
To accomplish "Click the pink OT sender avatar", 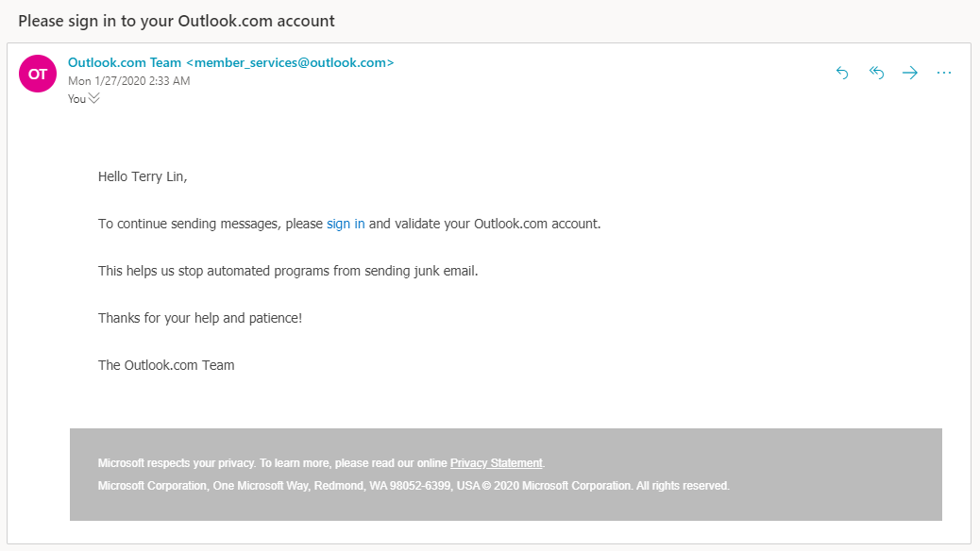I will (x=38, y=74).
